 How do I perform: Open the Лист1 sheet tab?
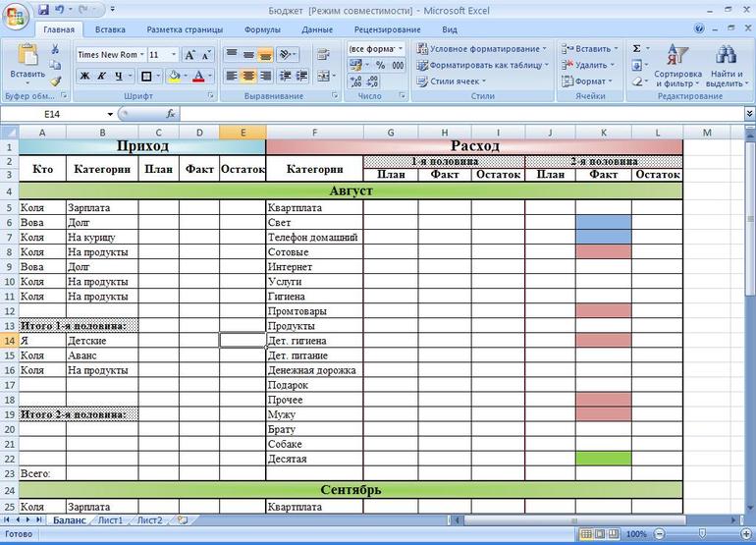point(110,520)
